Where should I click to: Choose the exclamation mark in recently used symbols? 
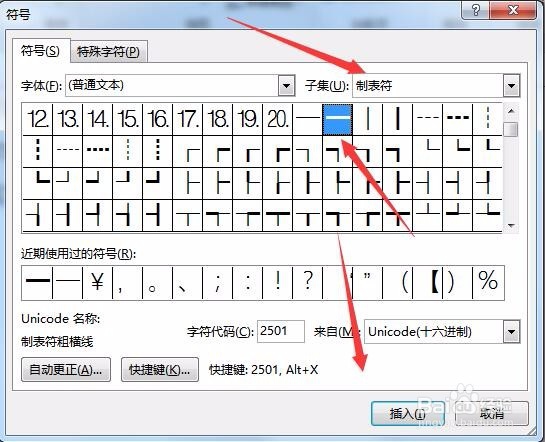[x=278, y=282]
